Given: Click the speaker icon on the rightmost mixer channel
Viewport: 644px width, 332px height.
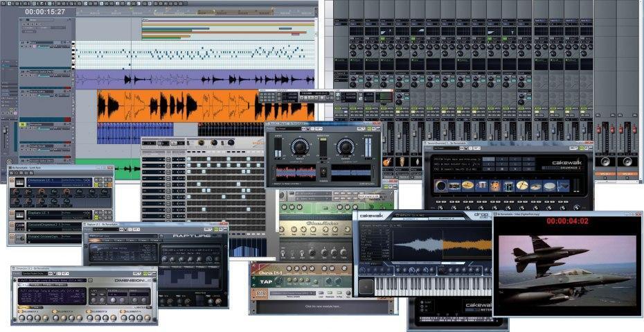Looking at the screenshot, I should (x=628, y=161).
